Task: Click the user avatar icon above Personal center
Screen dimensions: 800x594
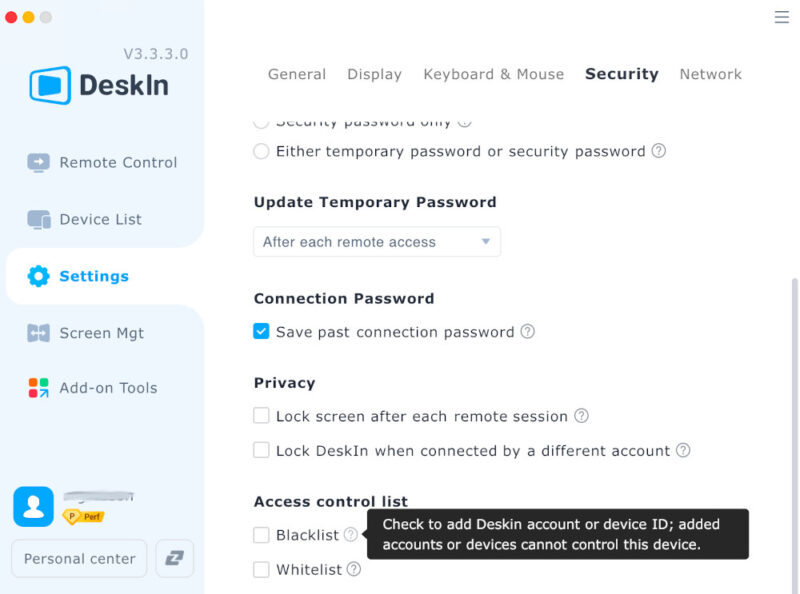Action: click(x=33, y=508)
